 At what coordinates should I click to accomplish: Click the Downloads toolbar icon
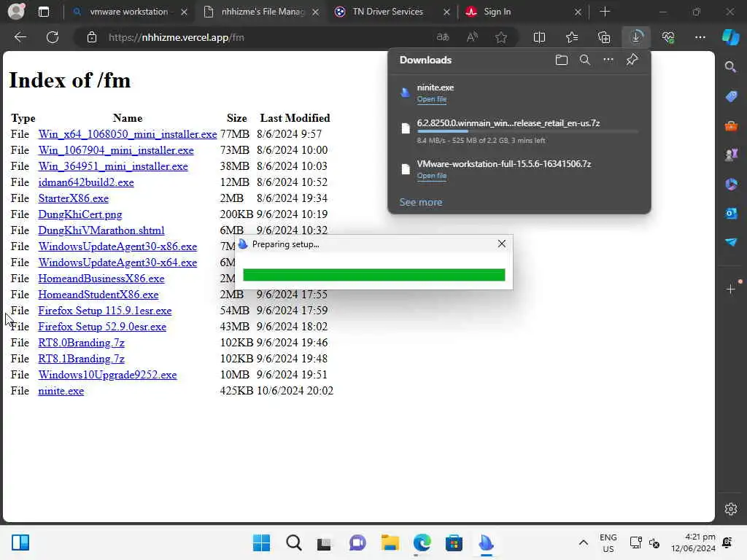(636, 37)
